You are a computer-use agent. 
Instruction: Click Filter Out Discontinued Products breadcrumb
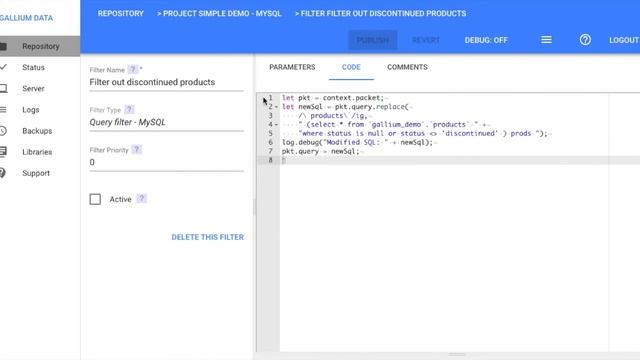pos(380,13)
